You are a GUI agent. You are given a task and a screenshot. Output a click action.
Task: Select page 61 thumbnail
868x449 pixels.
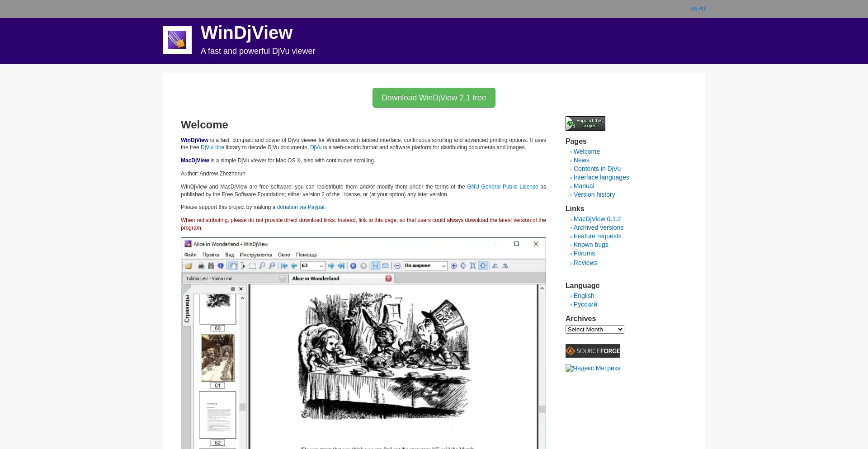click(217, 358)
